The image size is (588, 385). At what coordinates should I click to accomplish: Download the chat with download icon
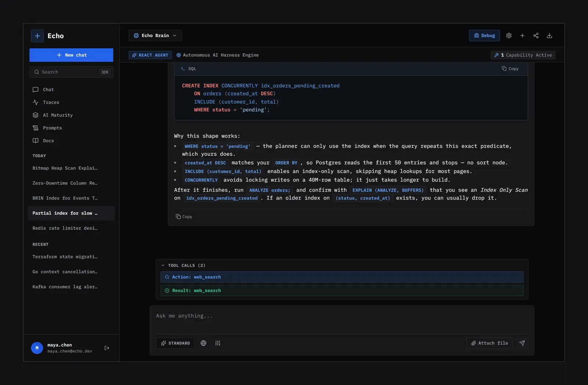[549, 36]
